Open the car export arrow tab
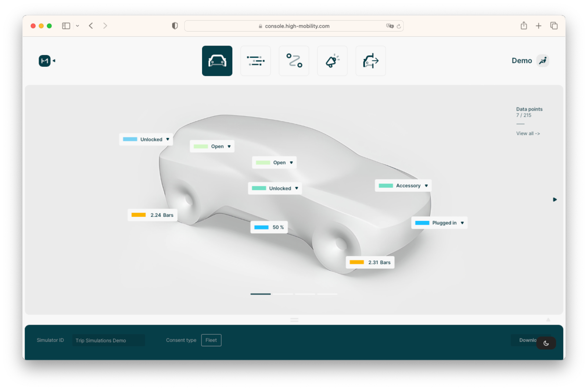The height and width of the screenshot is (390, 588). pyautogui.click(x=370, y=61)
